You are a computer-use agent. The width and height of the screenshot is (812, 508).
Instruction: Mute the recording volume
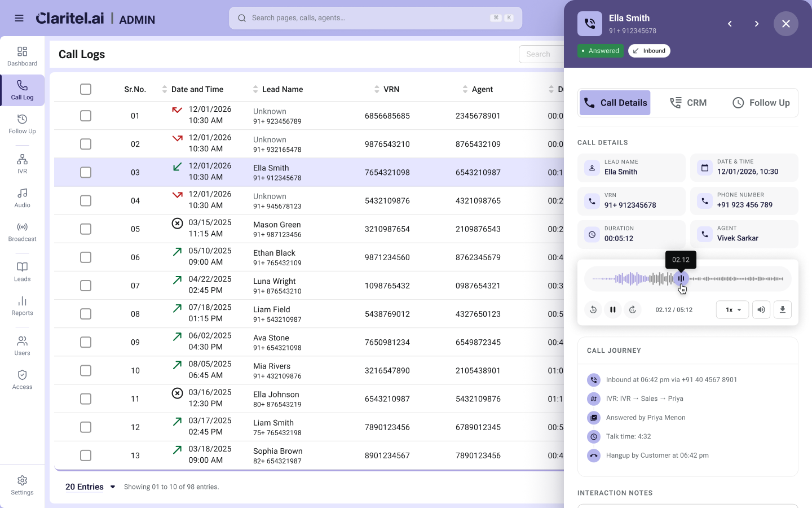761,309
